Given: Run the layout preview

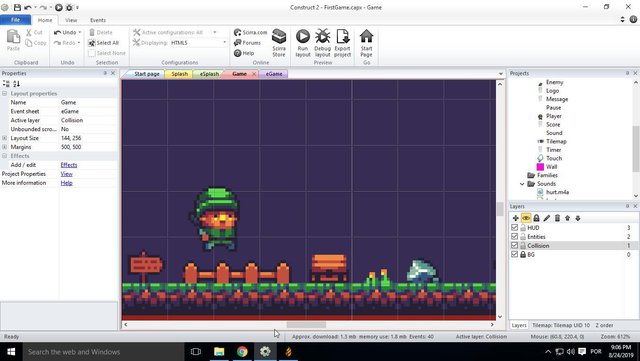Looking at the screenshot, I should (x=303, y=43).
